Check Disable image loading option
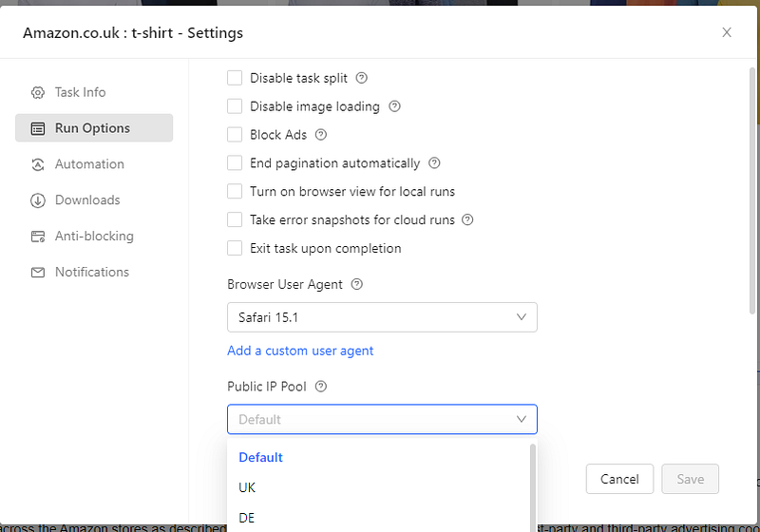The height and width of the screenshot is (532, 760). 235,106
